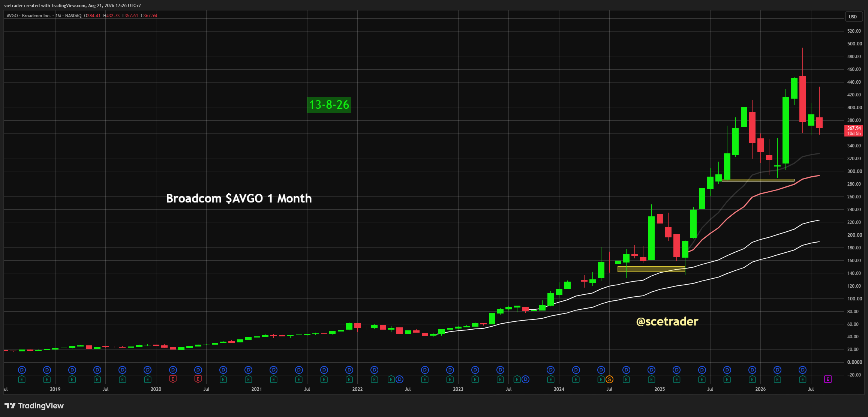This screenshot has height=417, width=868.
Task: Click the purple upcoming earnings E marker
Action: point(828,379)
